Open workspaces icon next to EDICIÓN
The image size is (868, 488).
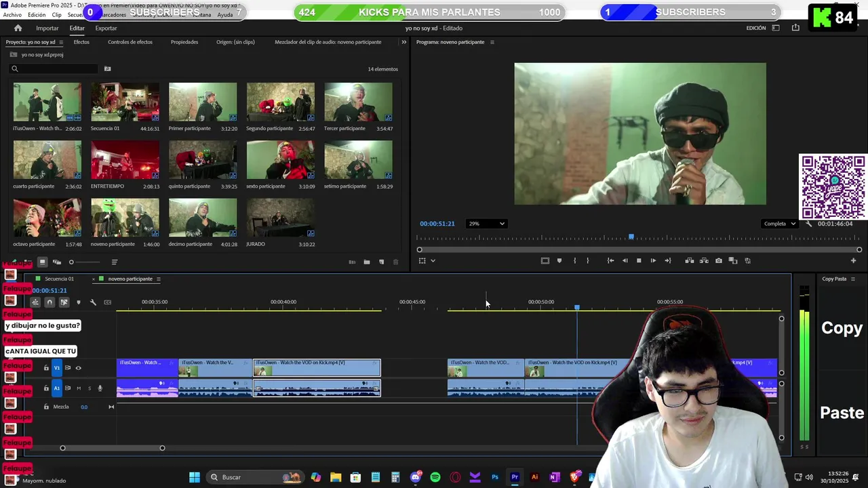(776, 28)
